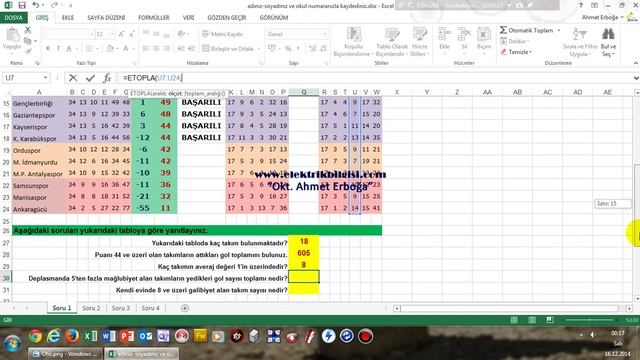The image size is (640, 360).
Task: Collapse the ribbon with the up arrow
Action: point(636,63)
